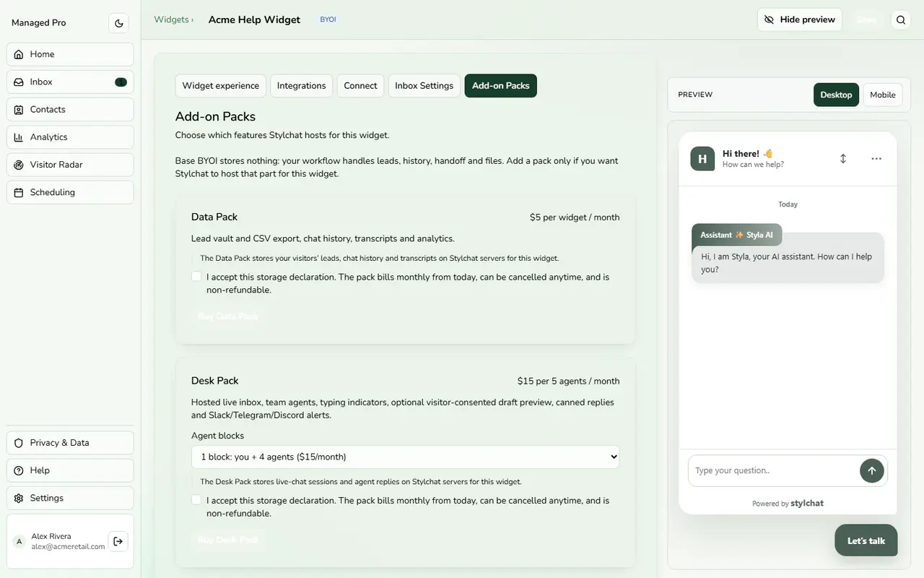Screen dimensions: 924x578
Task: Select the Contacts icon in the sidebar
Action: (x=19, y=110)
